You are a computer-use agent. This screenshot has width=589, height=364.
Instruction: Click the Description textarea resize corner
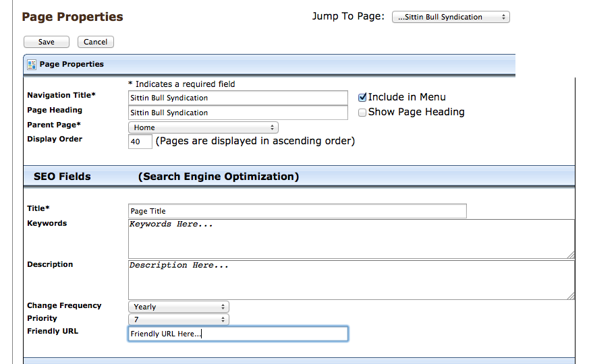click(571, 296)
